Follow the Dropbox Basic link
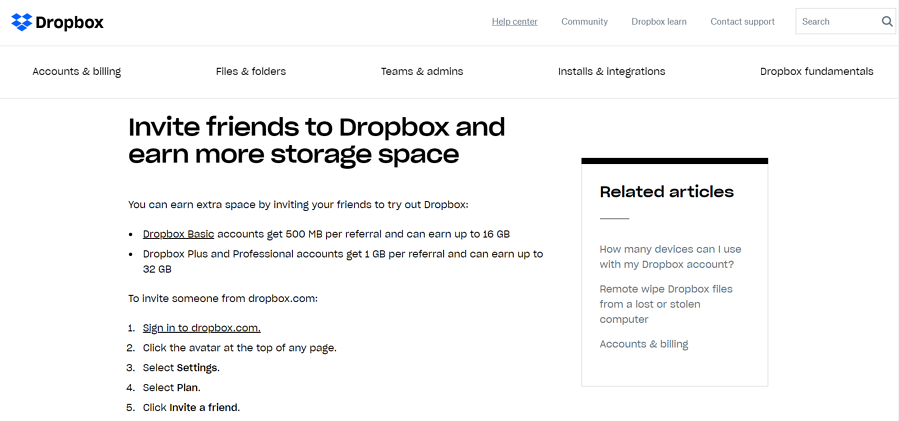The height and width of the screenshot is (421, 899). [x=178, y=234]
